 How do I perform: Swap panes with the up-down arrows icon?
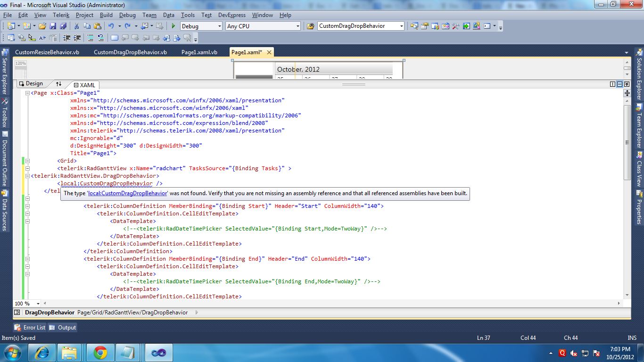(x=58, y=84)
